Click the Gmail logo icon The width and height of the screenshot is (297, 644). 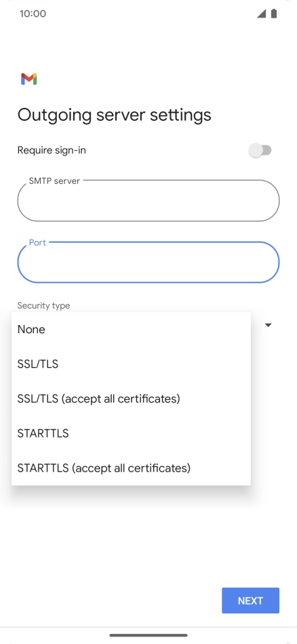pos(29,79)
